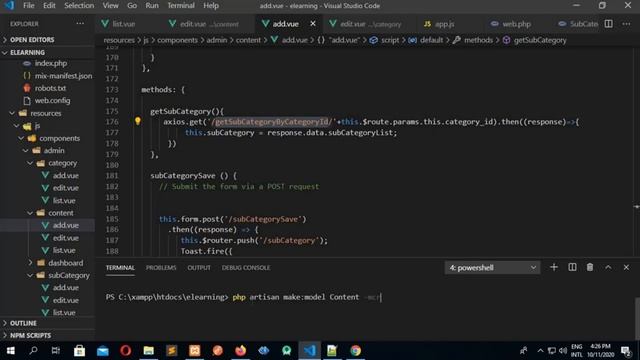Screen dimensions: 640x360
Task: Switch to the Output panel tab
Action: pos(199,268)
